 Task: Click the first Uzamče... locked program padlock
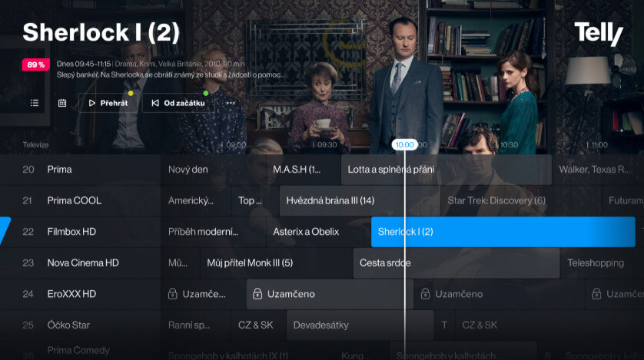pyautogui.click(x=172, y=294)
